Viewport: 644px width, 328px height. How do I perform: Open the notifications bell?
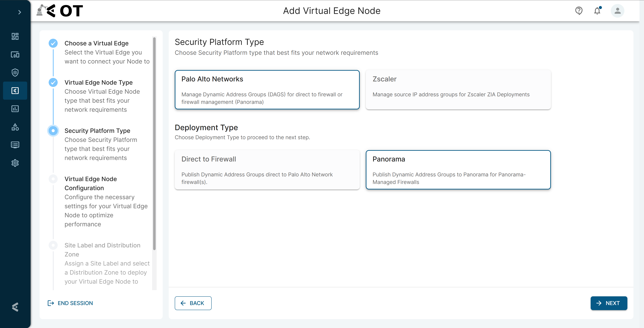(597, 11)
